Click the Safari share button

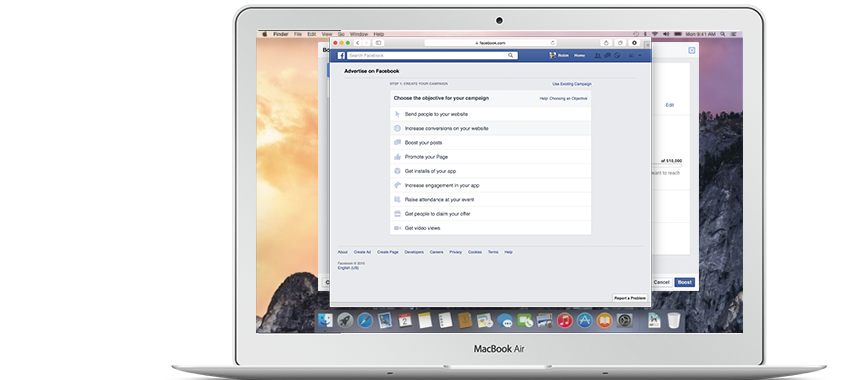point(607,43)
